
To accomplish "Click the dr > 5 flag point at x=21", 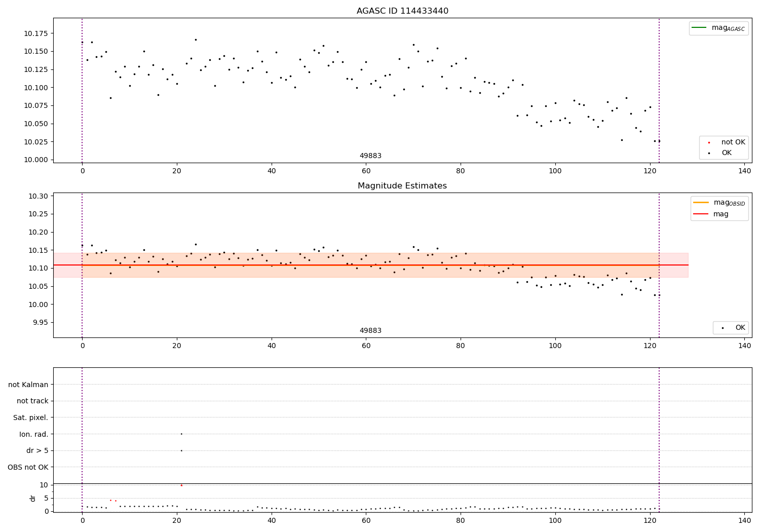I will pyautogui.click(x=181, y=450).
